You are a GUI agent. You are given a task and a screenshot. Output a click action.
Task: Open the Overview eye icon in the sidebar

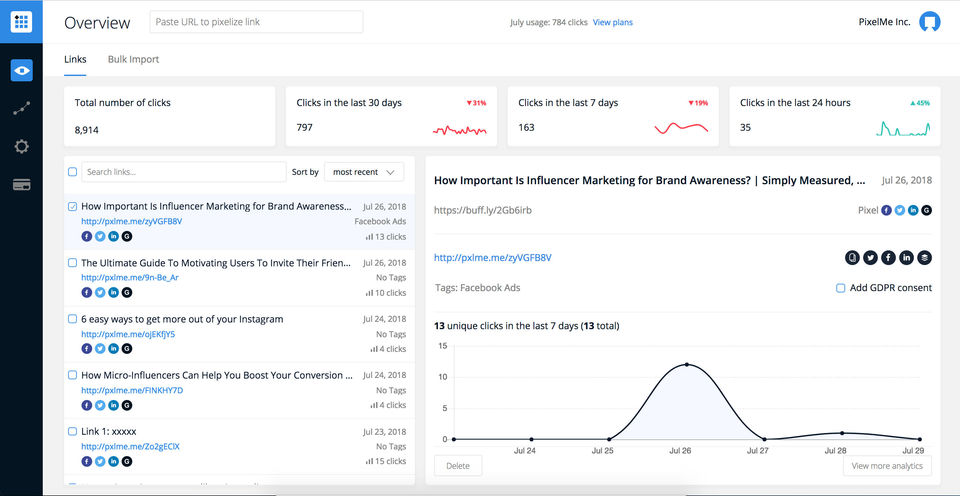(x=21, y=70)
